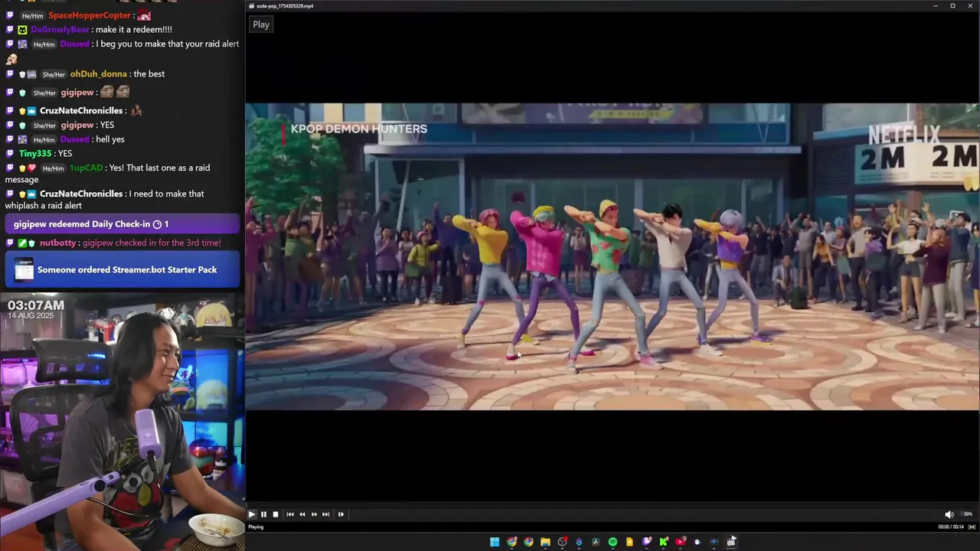The height and width of the screenshot is (551, 980).
Task: Mute audio via the speaker icon
Action: (x=949, y=514)
